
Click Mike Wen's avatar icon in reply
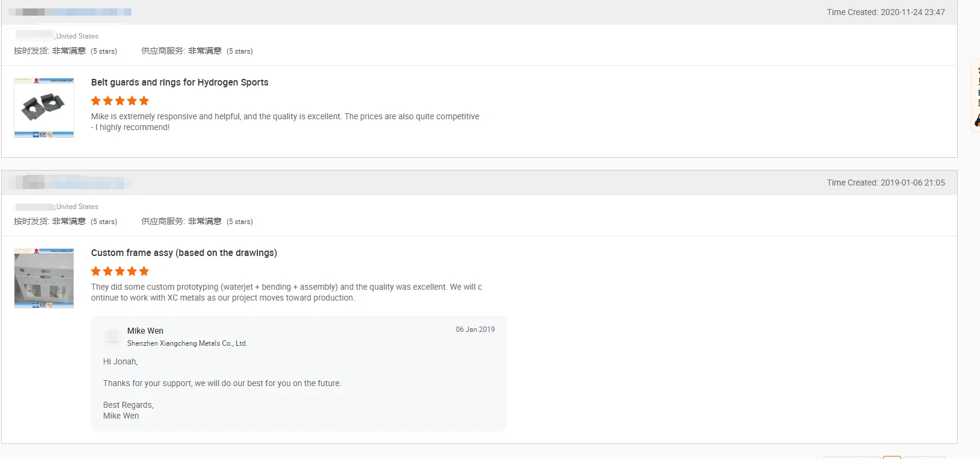(x=113, y=337)
